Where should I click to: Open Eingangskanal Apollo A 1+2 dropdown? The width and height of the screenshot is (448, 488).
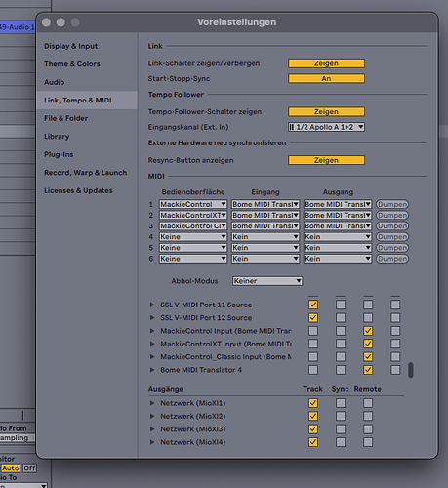pos(326,127)
